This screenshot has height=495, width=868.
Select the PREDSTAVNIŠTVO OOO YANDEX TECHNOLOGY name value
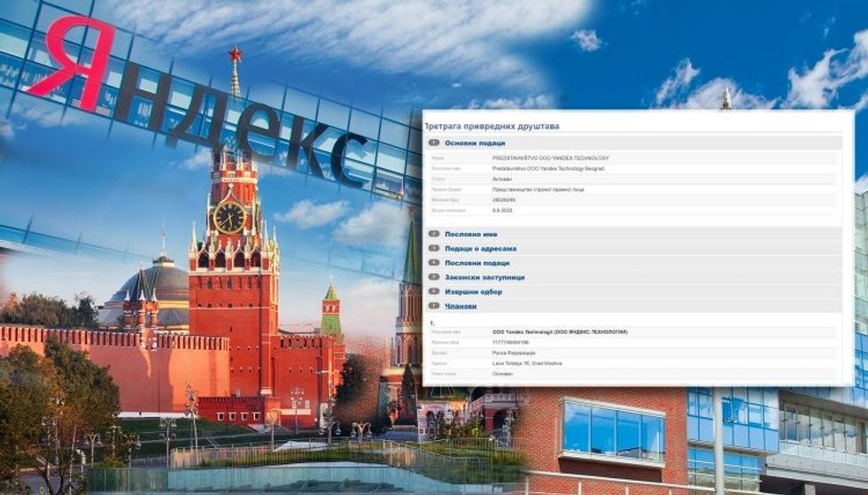550,158
